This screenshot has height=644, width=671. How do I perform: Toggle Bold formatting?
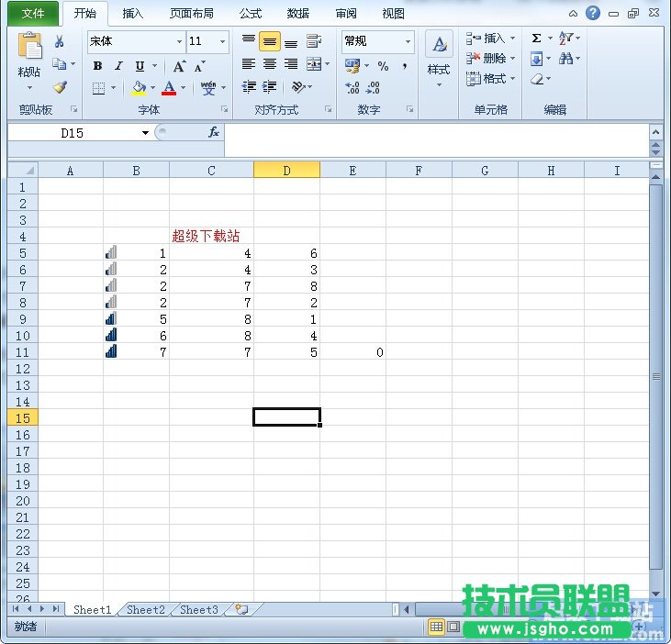(97, 66)
